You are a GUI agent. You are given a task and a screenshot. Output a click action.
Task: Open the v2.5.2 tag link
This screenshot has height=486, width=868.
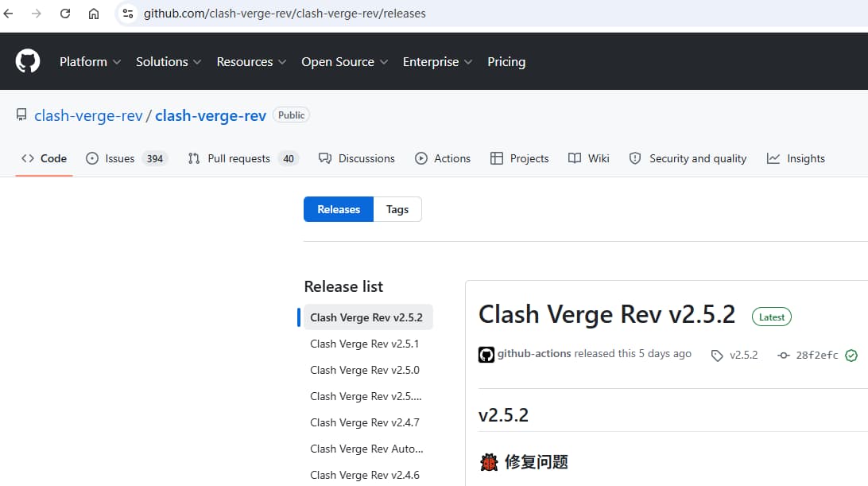pos(743,356)
